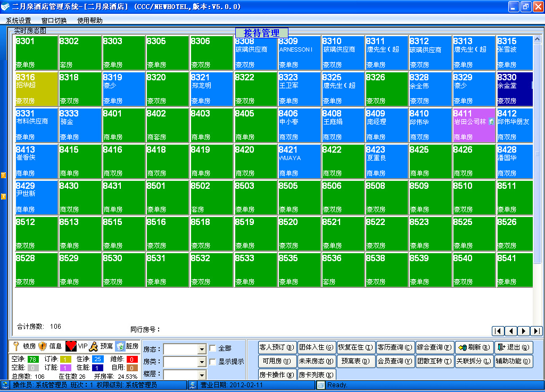Click the 会员查询 (V) button

395,361
